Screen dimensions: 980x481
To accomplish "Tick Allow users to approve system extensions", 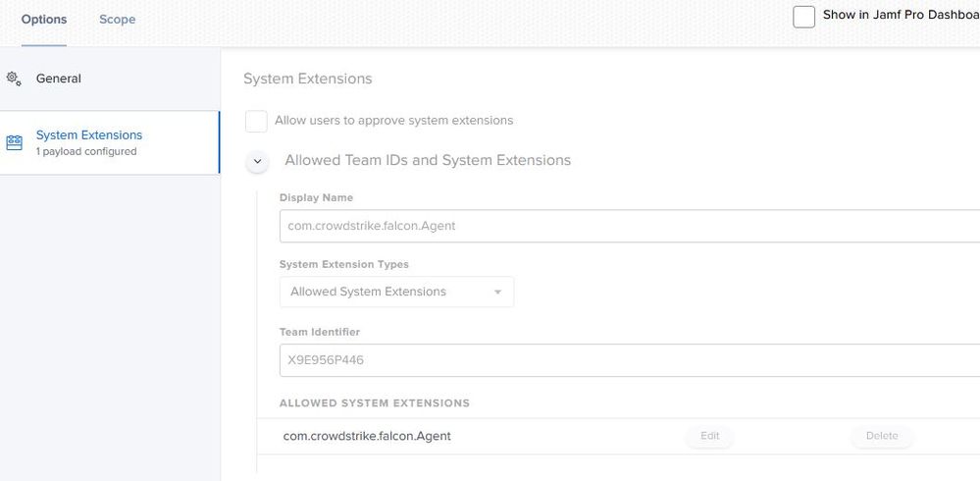I will 256,121.
